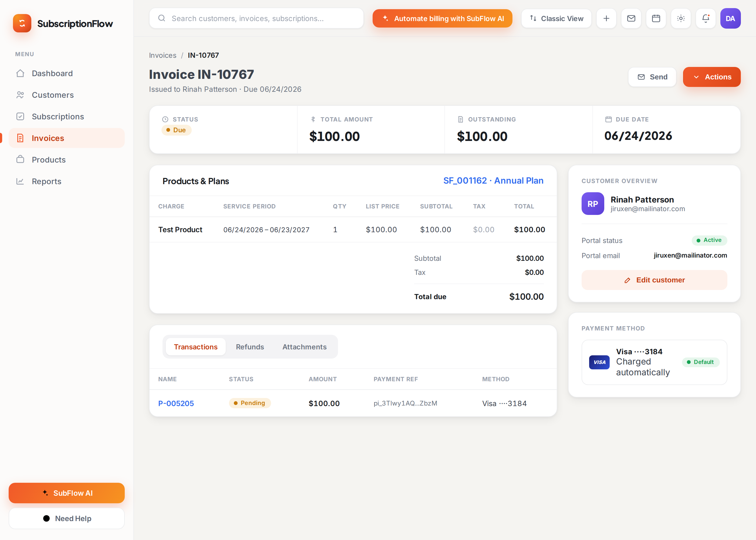
Task: Open Products in the sidebar menu
Action: pyautogui.click(x=66, y=160)
